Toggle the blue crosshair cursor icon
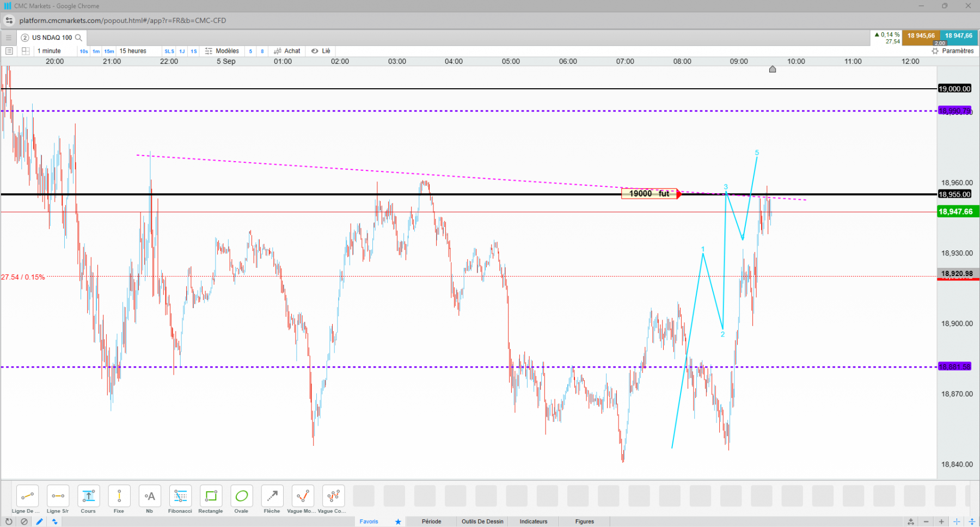 click(957, 522)
